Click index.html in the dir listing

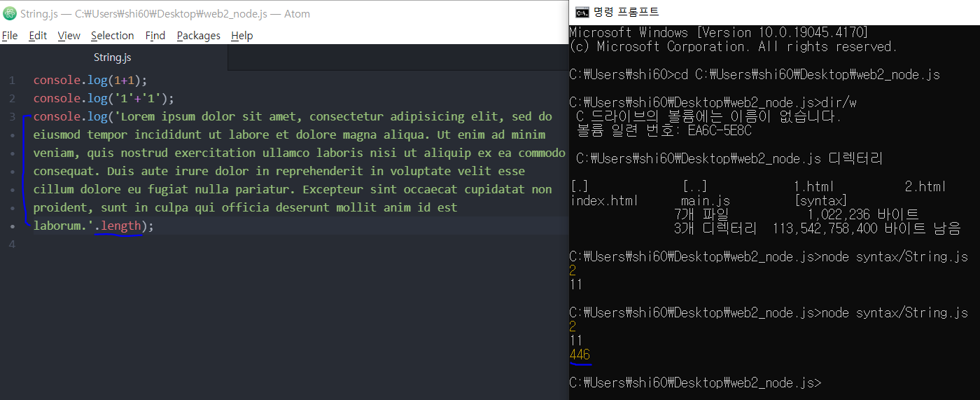click(605, 201)
